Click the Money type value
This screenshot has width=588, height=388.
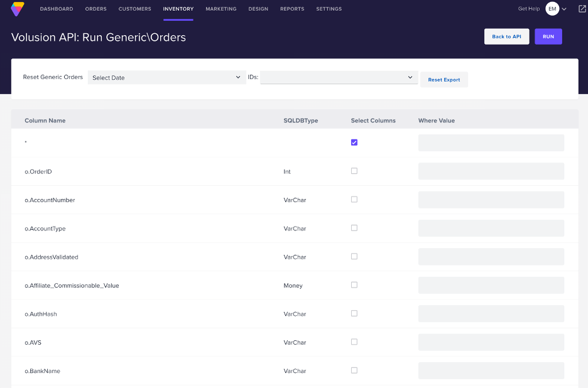click(x=293, y=286)
